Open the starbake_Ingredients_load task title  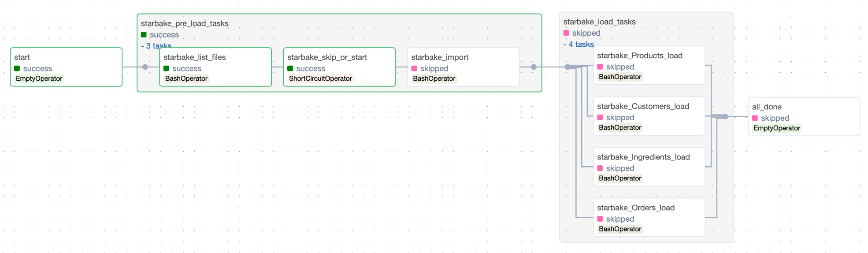pyautogui.click(x=643, y=157)
